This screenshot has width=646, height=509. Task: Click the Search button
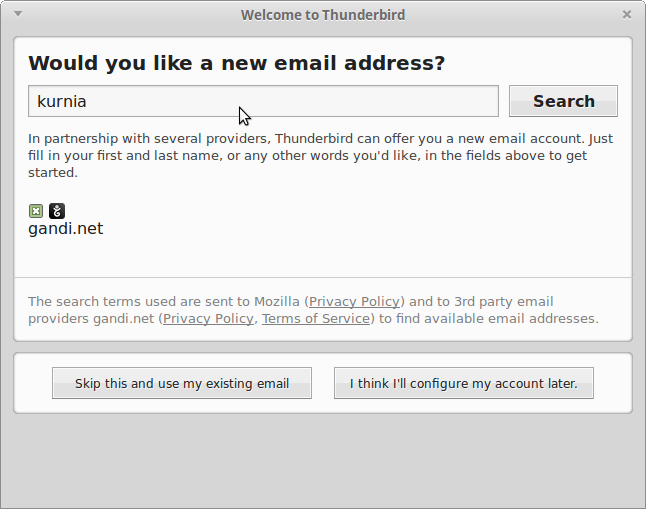coord(563,101)
